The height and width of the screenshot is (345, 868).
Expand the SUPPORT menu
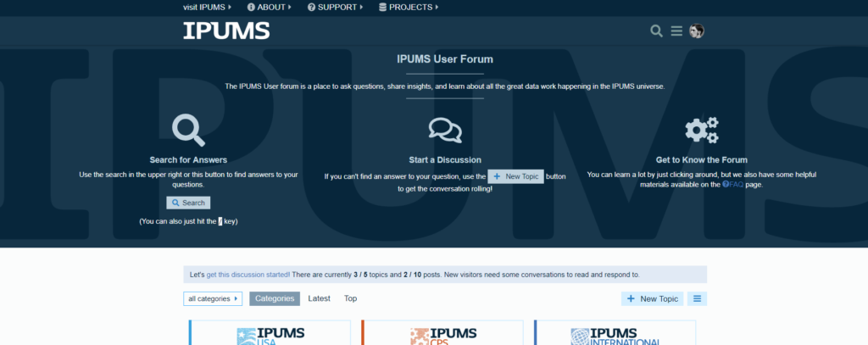[x=336, y=7]
